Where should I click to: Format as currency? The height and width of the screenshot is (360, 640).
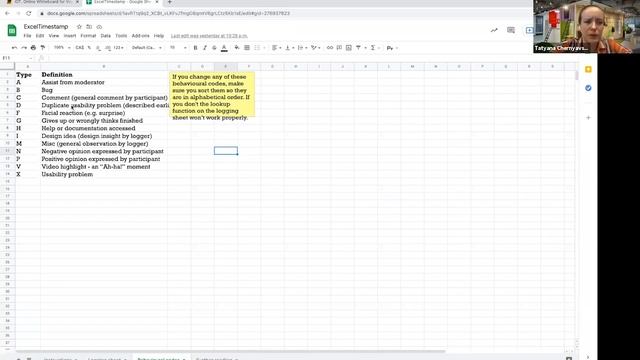[80, 48]
